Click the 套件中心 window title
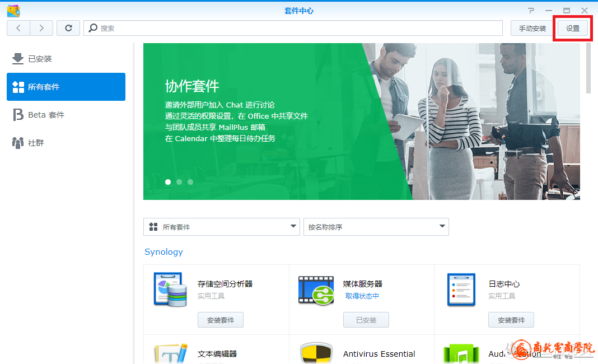Image resolution: width=598 pixels, height=364 pixels. coord(299,11)
